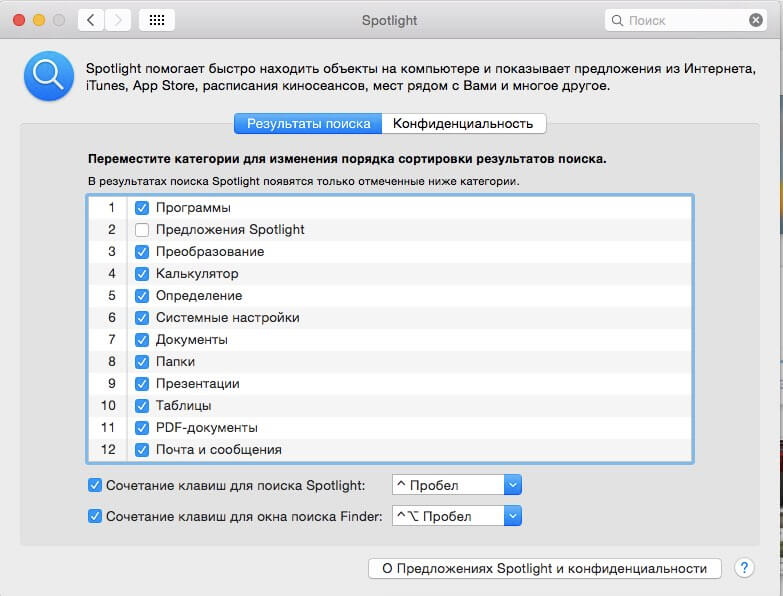Enable Предложения Spotlight checkbox

click(x=142, y=230)
